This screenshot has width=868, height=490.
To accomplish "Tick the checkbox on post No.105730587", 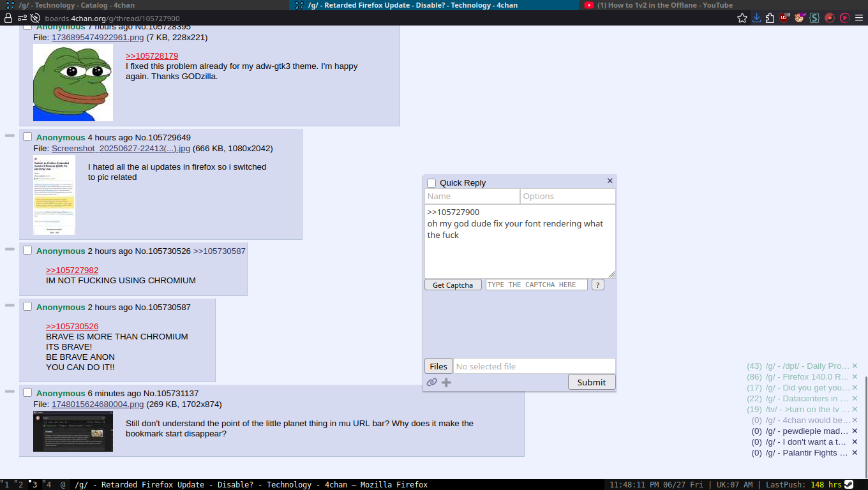I will point(27,306).
